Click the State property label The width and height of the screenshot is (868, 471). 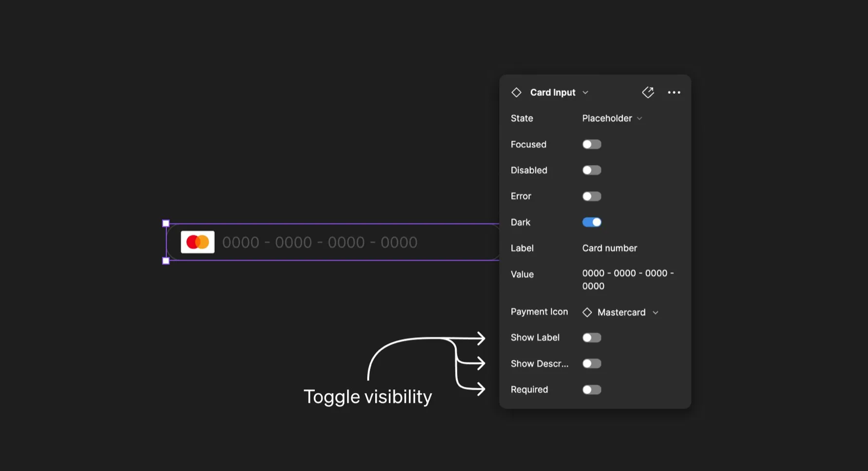(522, 118)
